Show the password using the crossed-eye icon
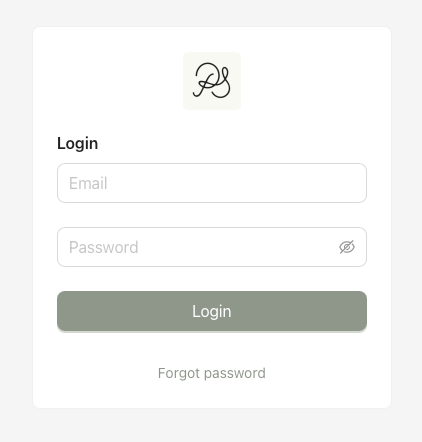The image size is (422, 442). [347, 247]
